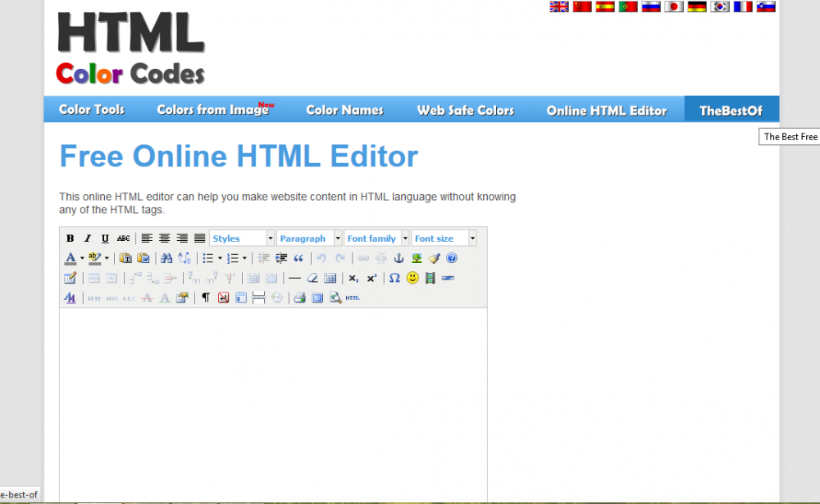This screenshot has width=820, height=504.
Task: Toggle italic text formatting
Action: click(87, 238)
